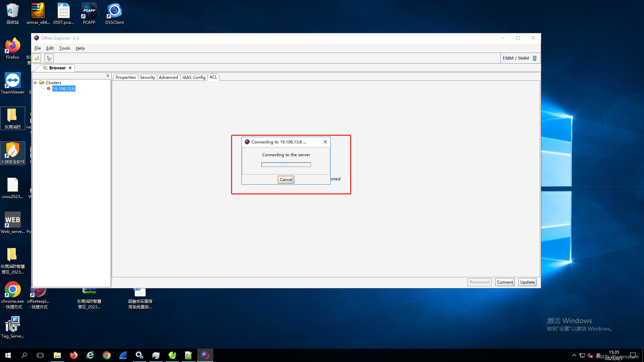Select the PCAPP desktop shortcut

pyautogui.click(x=89, y=14)
